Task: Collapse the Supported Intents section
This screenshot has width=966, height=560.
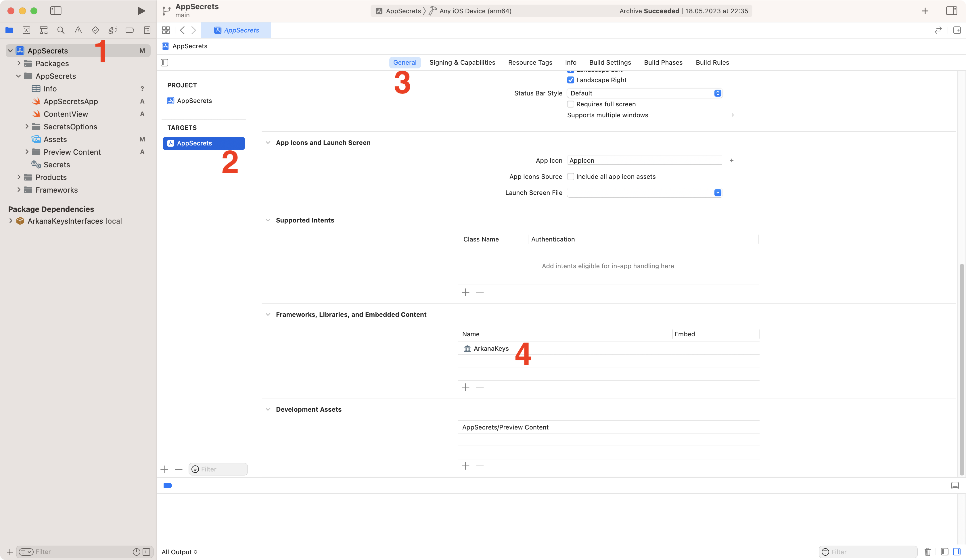Action: tap(268, 220)
